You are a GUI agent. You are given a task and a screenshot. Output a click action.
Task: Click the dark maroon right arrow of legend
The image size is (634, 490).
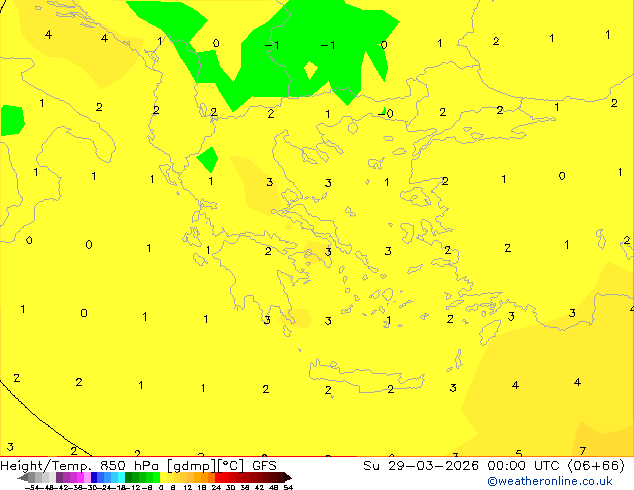287,478
